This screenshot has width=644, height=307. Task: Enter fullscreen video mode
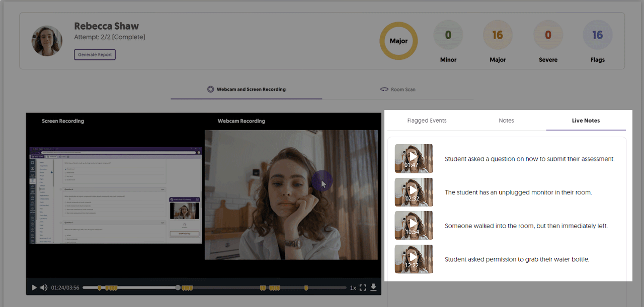pyautogui.click(x=363, y=287)
